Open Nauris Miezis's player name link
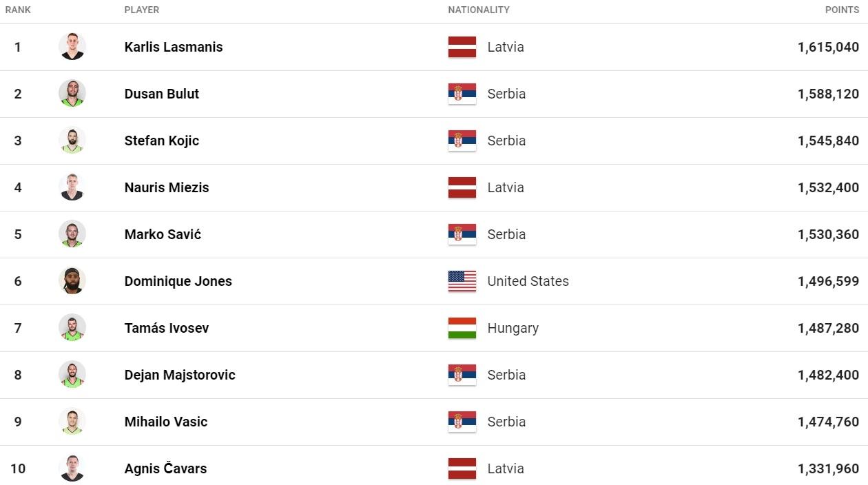 click(x=167, y=187)
